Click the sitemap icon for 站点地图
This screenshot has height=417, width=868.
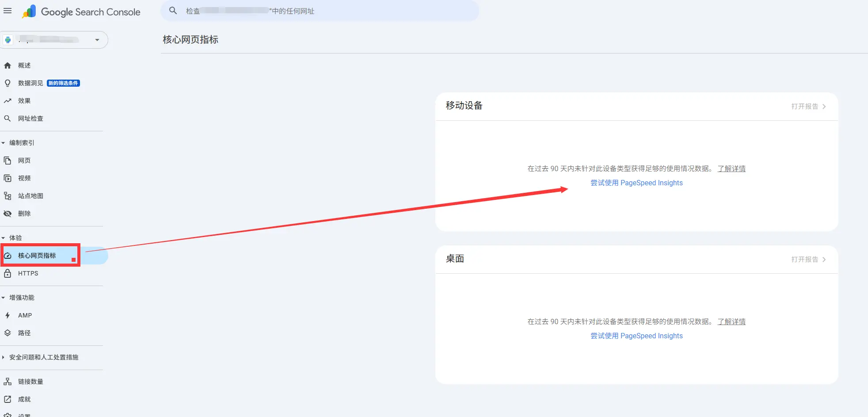(8, 196)
